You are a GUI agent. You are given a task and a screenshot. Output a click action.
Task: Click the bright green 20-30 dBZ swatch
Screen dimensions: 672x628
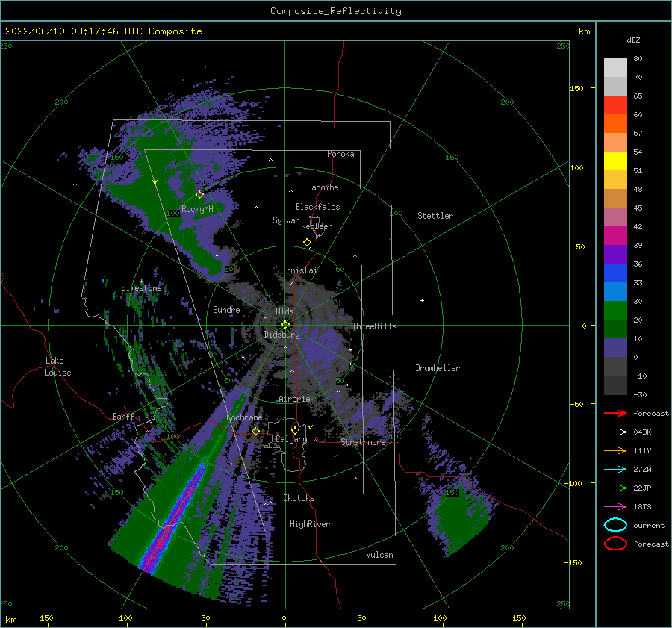615,311
